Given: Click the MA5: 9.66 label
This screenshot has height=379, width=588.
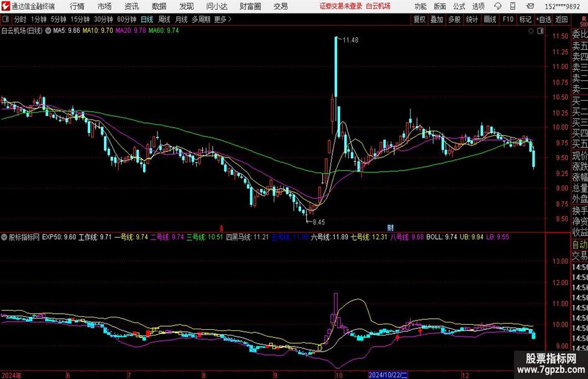Looking at the screenshot, I should point(67,30).
